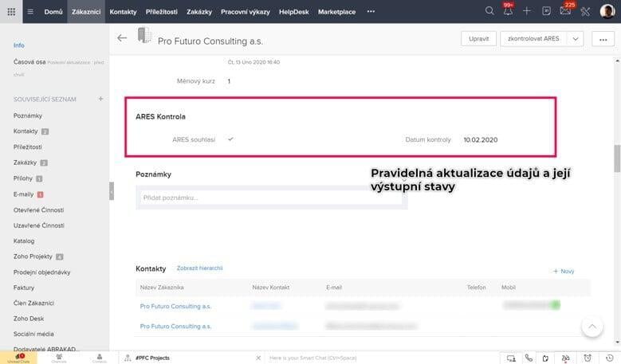Open the Zákazníci tab
The height and width of the screenshot is (364, 621).
(x=86, y=12)
